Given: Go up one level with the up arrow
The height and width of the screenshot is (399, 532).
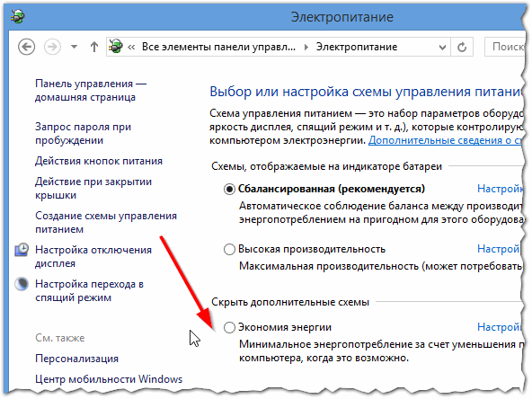Looking at the screenshot, I should [94, 47].
